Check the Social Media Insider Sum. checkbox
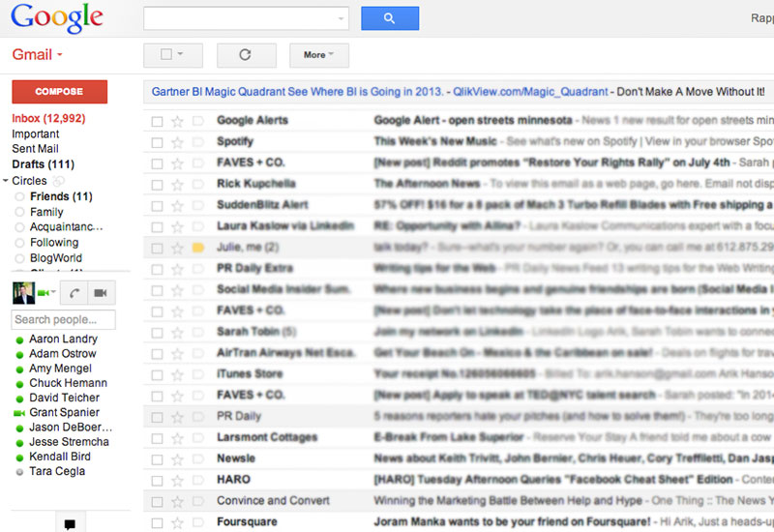 [x=157, y=291]
